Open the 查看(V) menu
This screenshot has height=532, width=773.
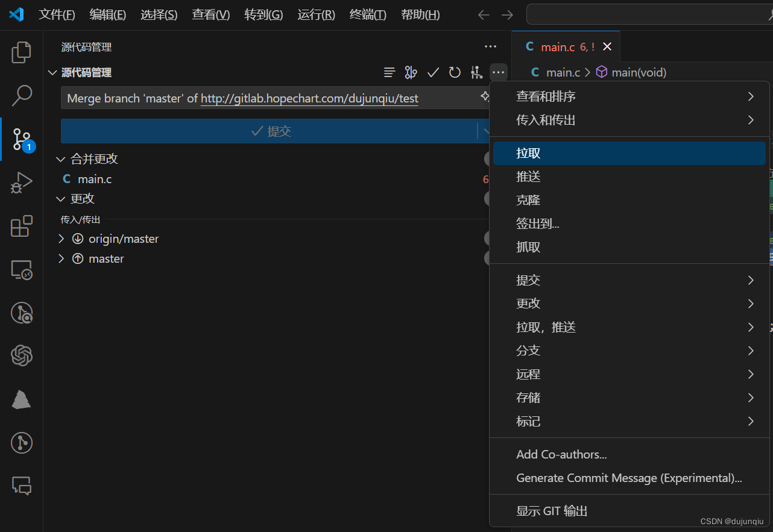[x=211, y=15]
